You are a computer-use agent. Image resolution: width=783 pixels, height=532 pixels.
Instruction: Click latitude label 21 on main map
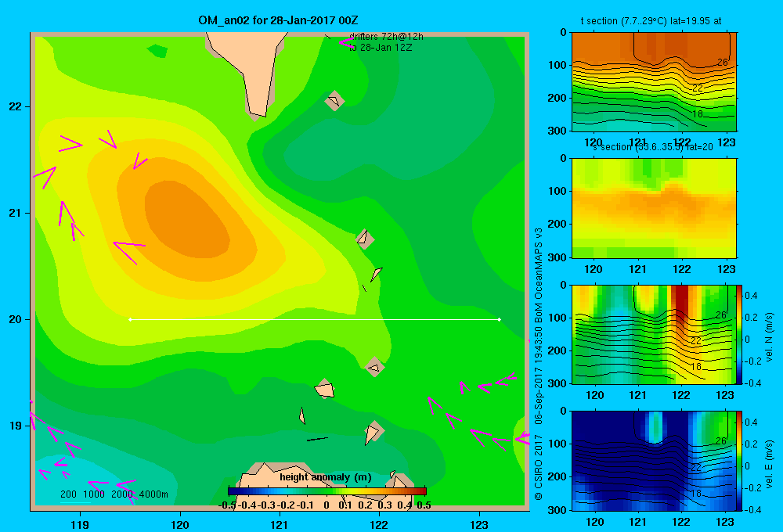click(x=16, y=213)
